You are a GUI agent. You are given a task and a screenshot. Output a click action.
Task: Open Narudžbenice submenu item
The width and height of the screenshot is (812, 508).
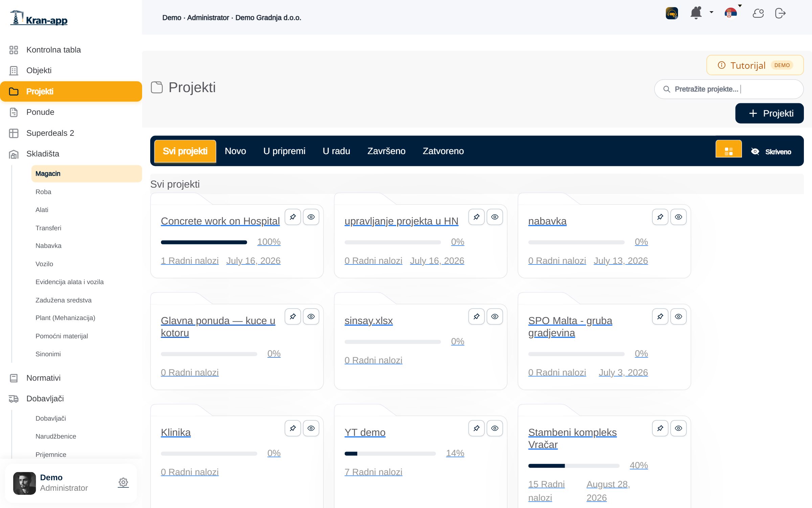pos(87,436)
